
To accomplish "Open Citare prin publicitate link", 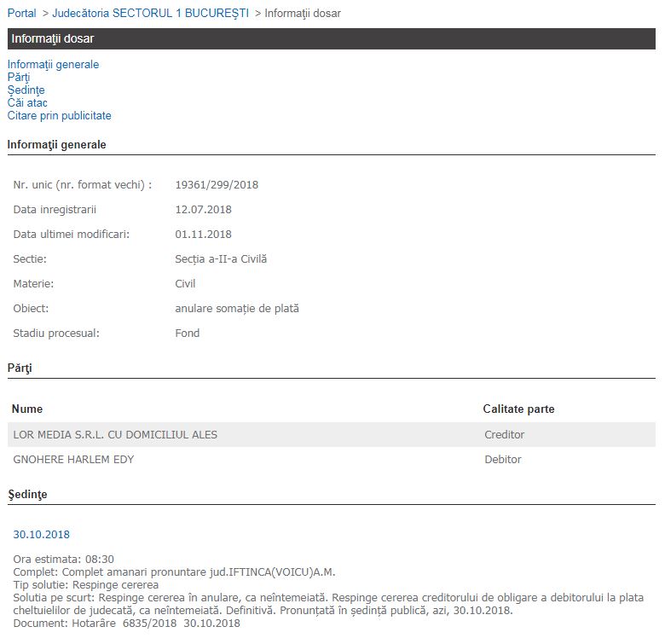I will coord(59,116).
